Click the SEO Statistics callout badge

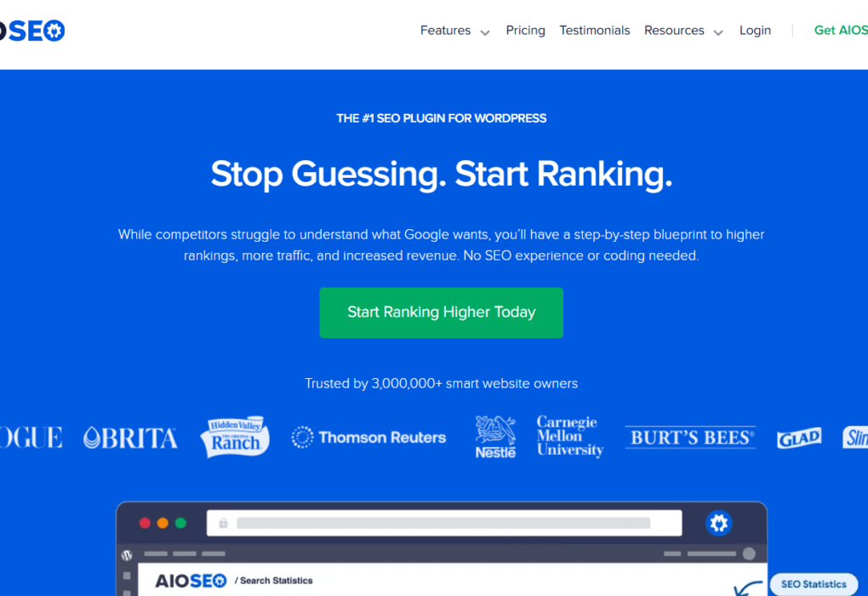pyautogui.click(x=813, y=584)
